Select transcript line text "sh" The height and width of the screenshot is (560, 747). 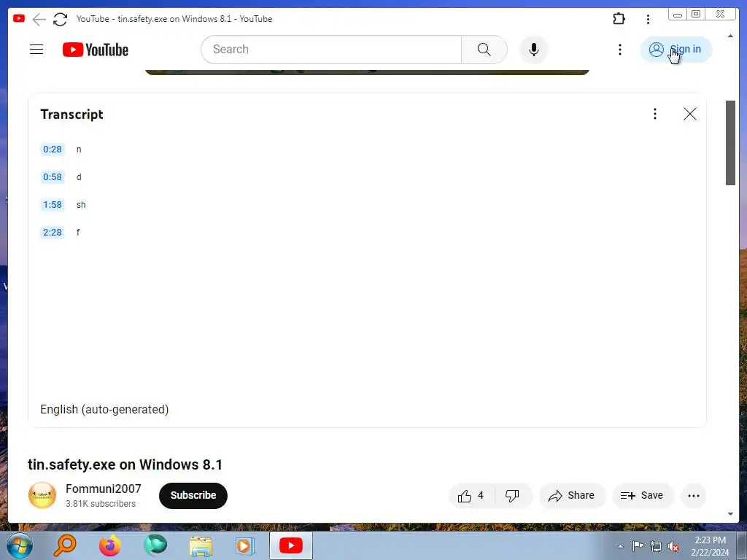click(x=81, y=205)
